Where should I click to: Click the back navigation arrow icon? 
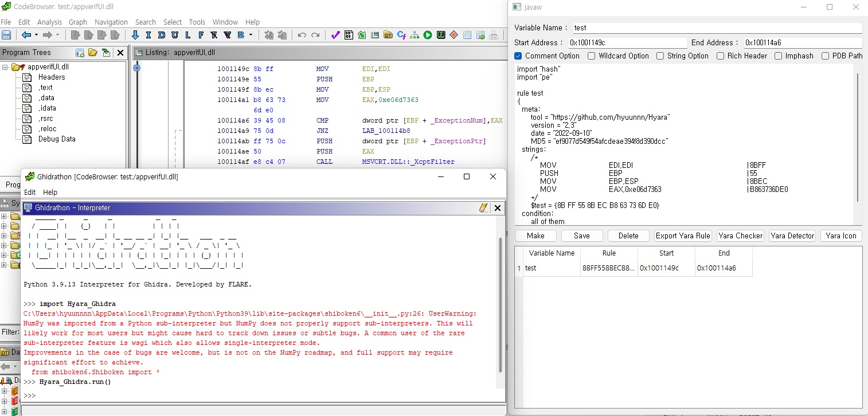pos(26,35)
